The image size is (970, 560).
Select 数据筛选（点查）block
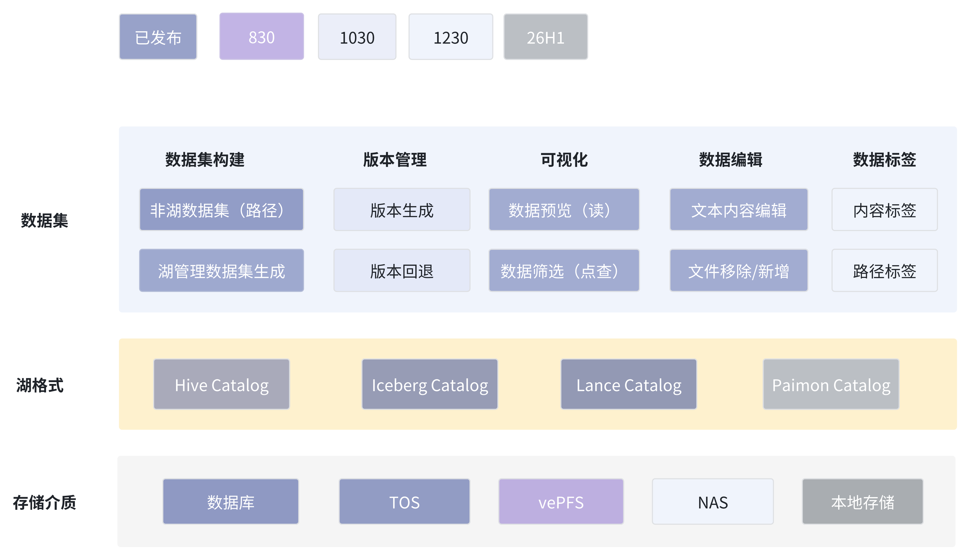point(563,270)
